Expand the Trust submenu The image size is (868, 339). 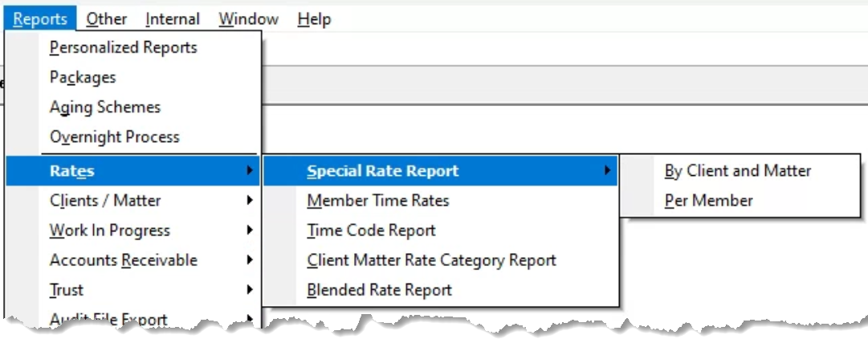coord(132,290)
